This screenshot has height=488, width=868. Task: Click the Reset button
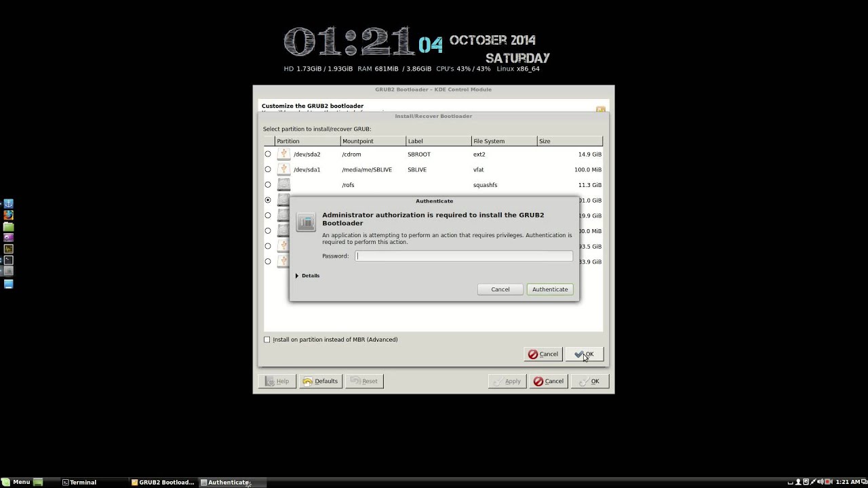point(364,381)
